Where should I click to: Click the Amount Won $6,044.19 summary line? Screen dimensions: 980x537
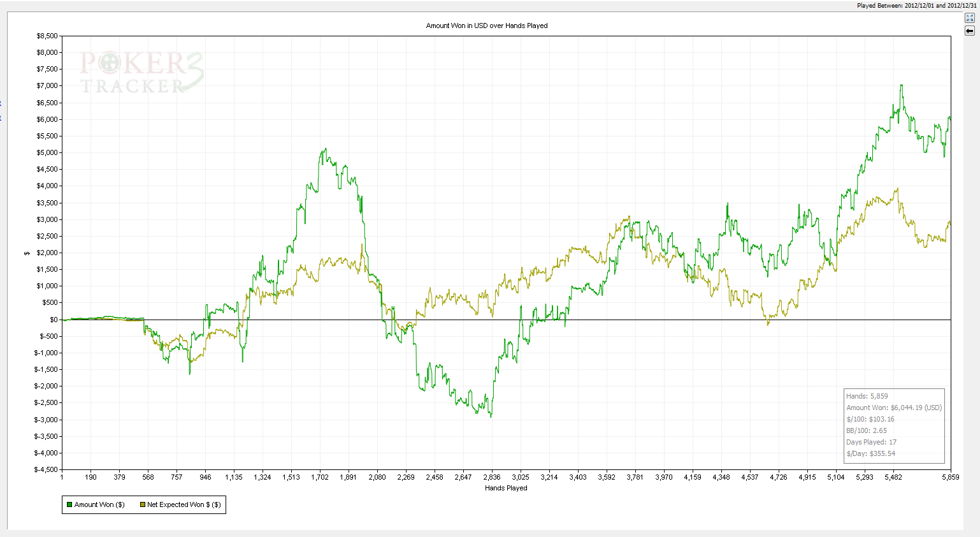pos(893,408)
